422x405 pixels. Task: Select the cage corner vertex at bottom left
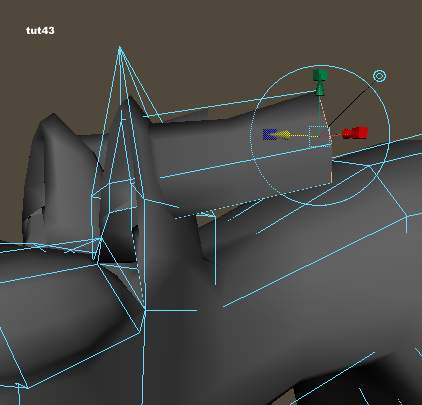click(x=27, y=388)
